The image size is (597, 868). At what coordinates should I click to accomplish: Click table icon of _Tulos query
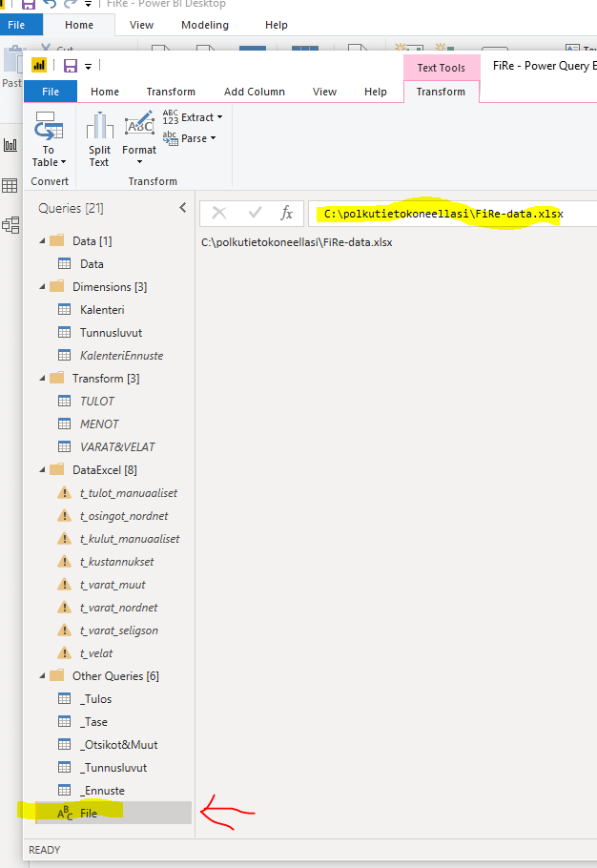(x=64, y=698)
